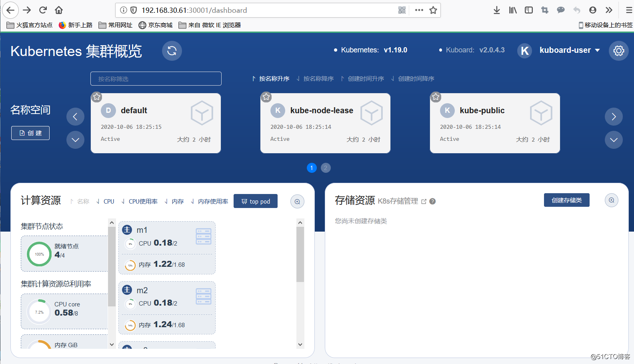Open the top pod button

click(x=256, y=201)
